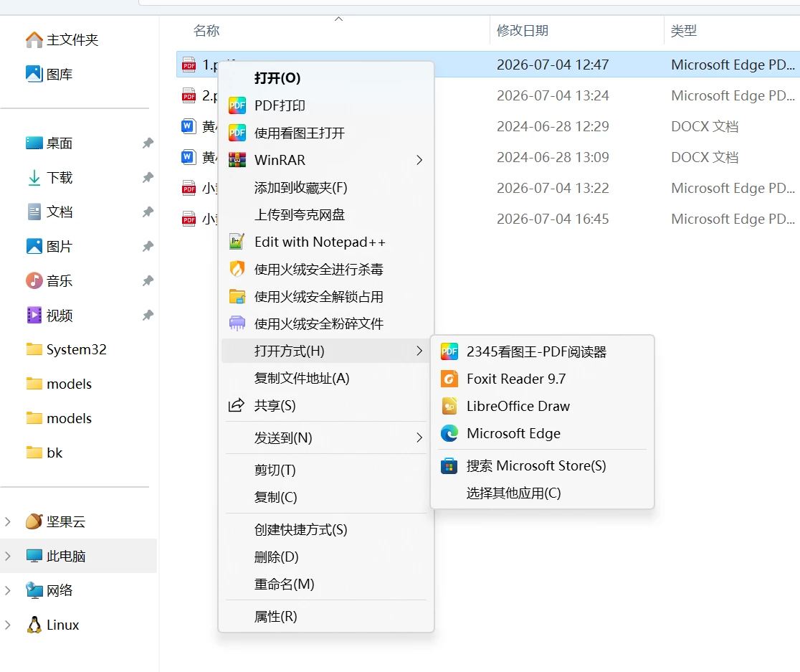Open 发送到(N) submenu arrow
Viewport: 800px width, 672px height.
(419, 437)
